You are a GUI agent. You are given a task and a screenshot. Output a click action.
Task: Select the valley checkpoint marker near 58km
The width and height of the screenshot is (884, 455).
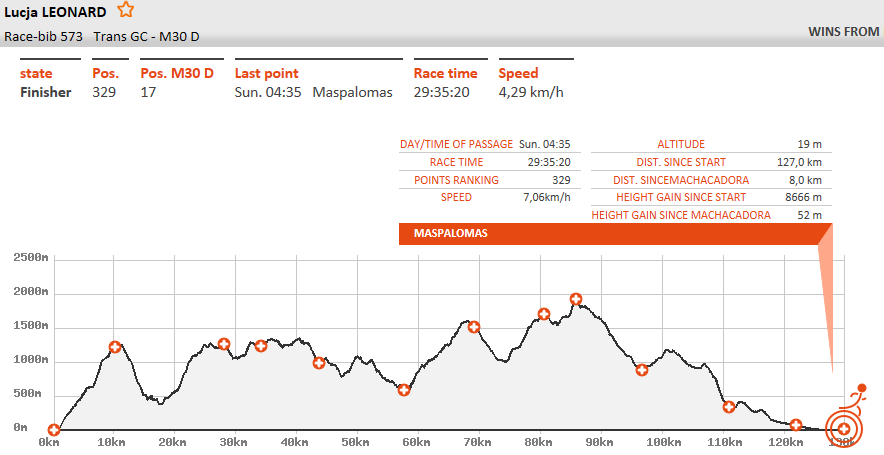pos(404,390)
